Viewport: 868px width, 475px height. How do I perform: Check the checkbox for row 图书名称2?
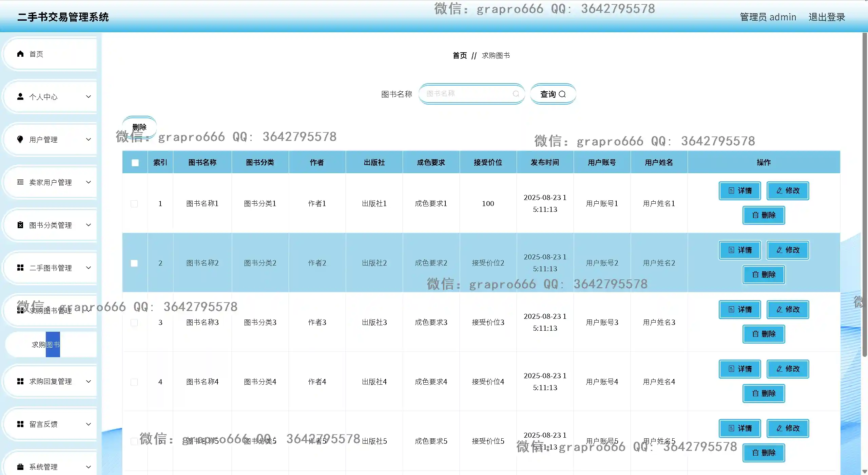(134, 263)
